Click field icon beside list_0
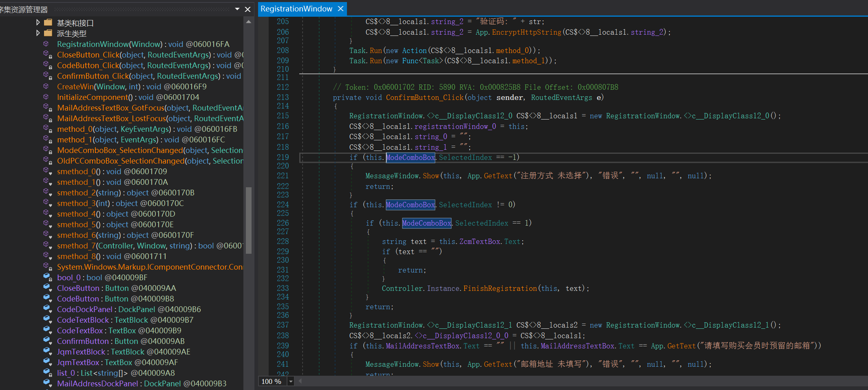Viewport: 868px width, 390px height. pos(48,373)
